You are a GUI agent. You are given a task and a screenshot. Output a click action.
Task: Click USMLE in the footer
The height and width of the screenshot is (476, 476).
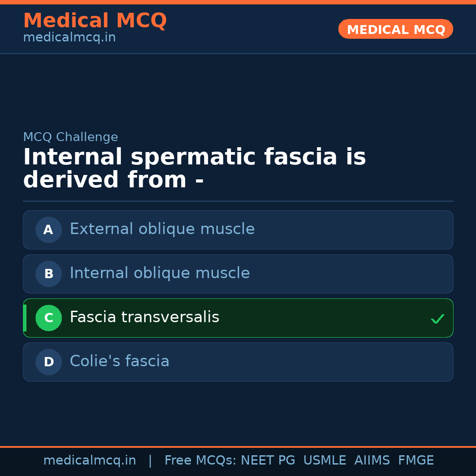324,461
